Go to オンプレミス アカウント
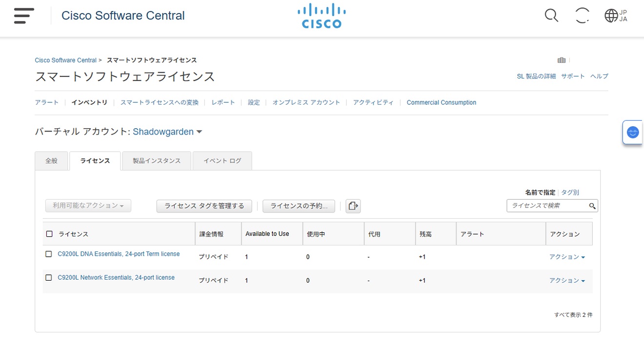Image resolution: width=644 pixels, height=345 pixels. (306, 102)
